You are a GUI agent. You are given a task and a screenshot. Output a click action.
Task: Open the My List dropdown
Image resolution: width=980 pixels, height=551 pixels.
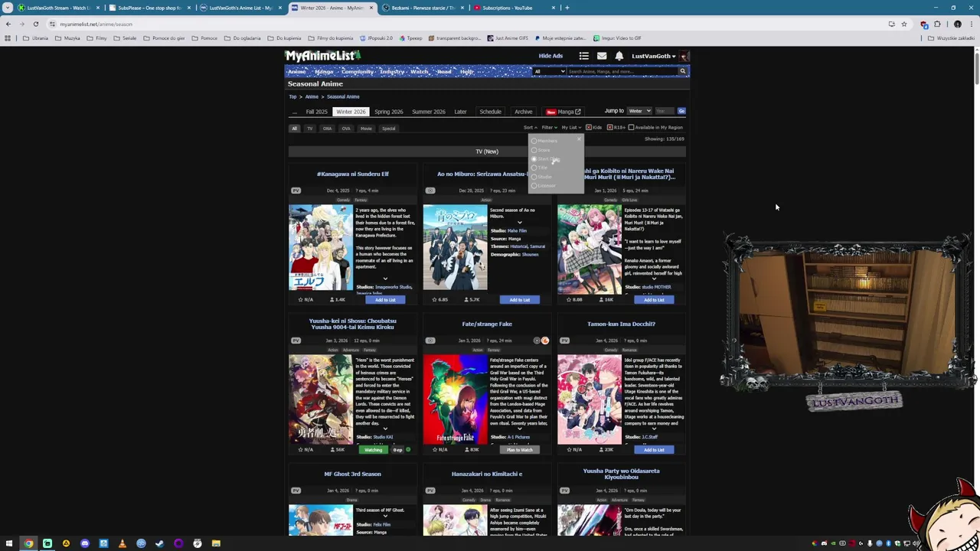[x=571, y=128]
